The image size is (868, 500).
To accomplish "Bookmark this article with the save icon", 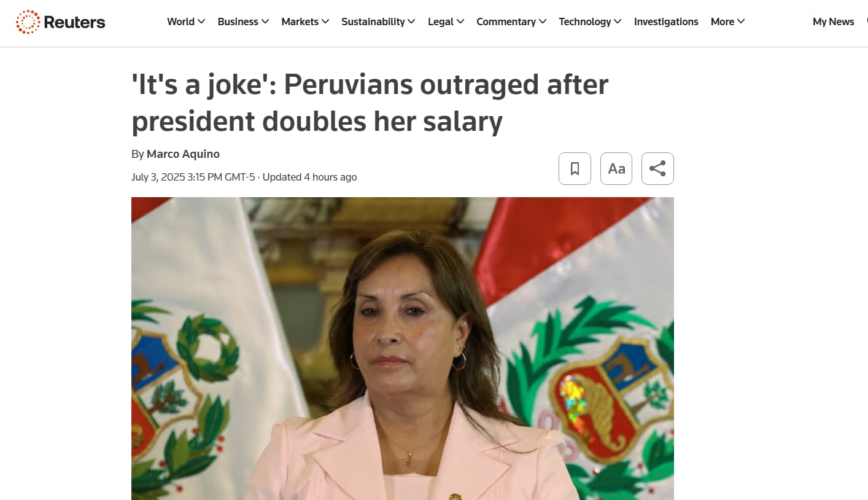I will click(x=575, y=168).
